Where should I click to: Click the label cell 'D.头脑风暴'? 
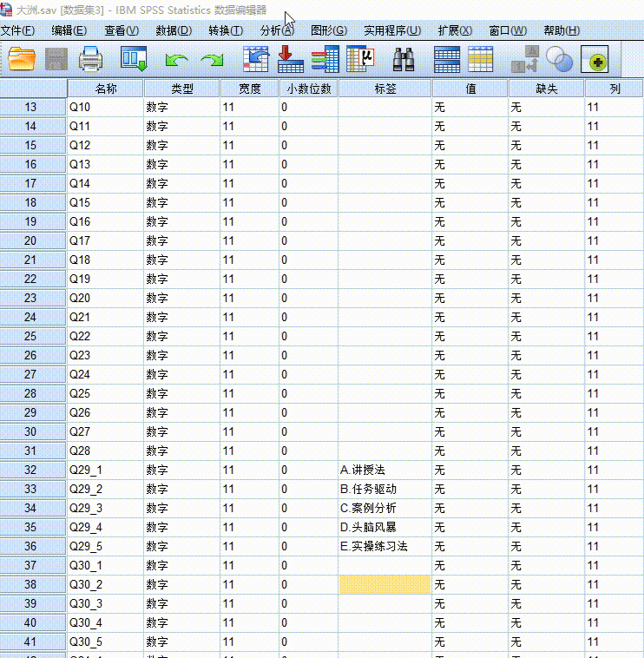coord(385,528)
